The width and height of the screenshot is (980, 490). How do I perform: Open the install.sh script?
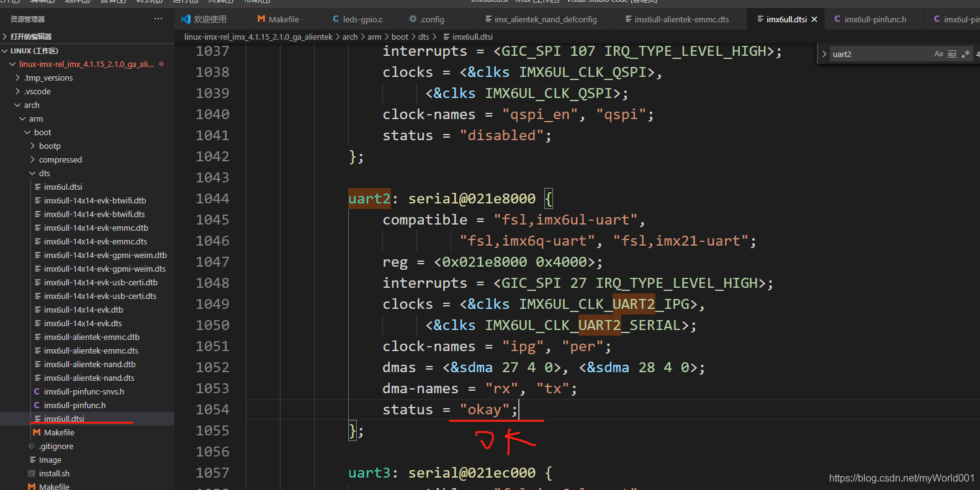tap(54, 473)
